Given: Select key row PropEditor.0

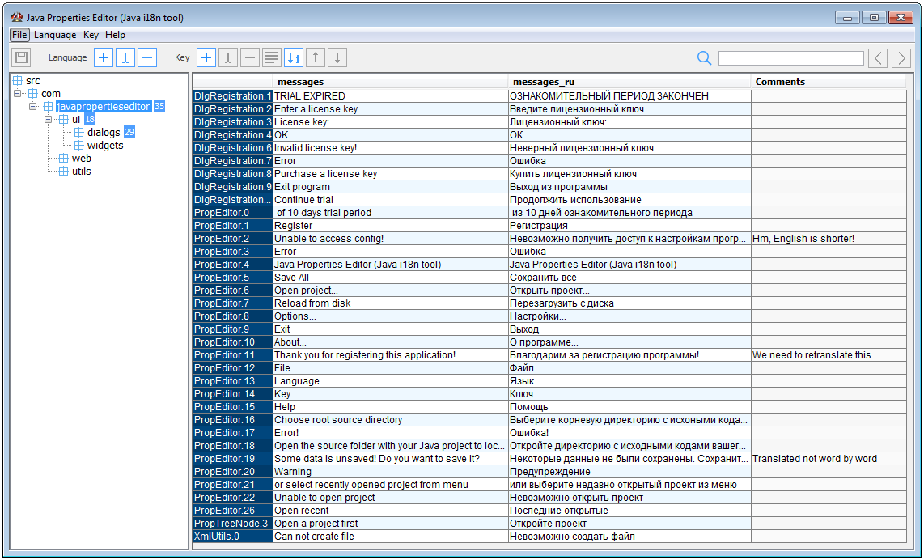Looking at the screenshot, I should [x=233, y=213].
